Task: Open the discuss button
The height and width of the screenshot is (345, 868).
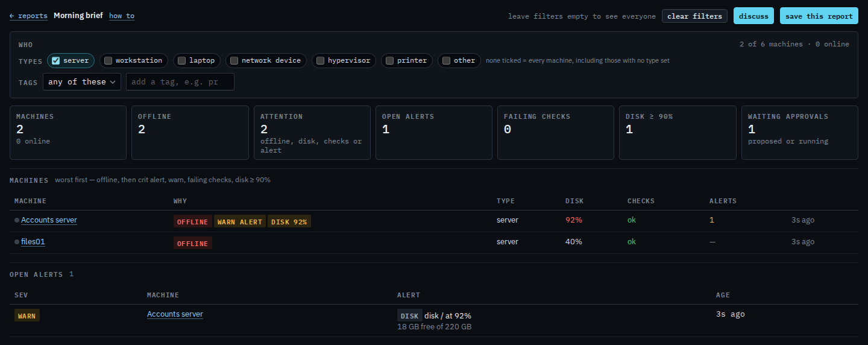Action: tap(753, 16)
